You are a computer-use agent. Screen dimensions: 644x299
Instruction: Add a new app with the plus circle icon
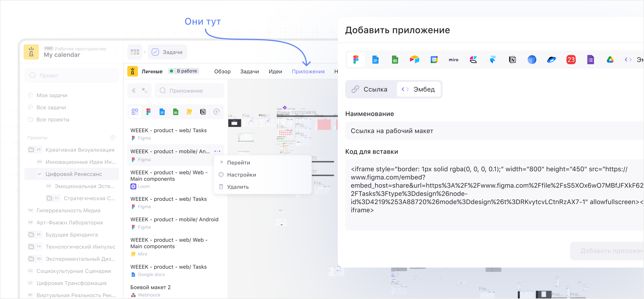pos(217,112)
